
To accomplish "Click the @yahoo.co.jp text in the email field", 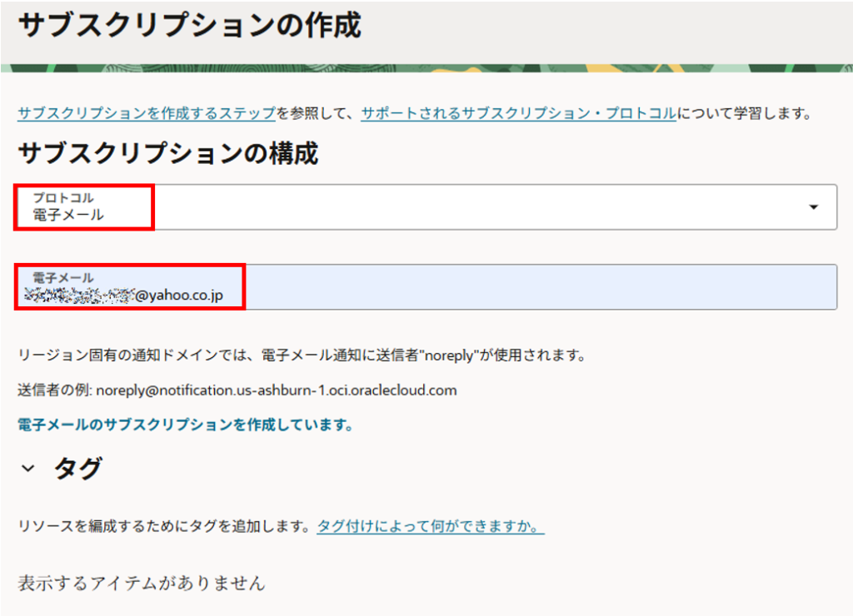I will click(179, 295).
